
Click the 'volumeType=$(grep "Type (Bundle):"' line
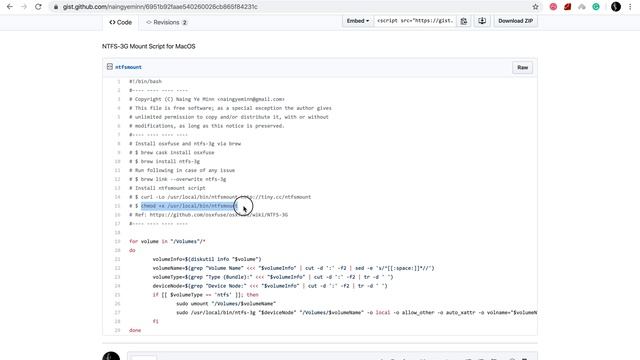click(x=273, y=277)
